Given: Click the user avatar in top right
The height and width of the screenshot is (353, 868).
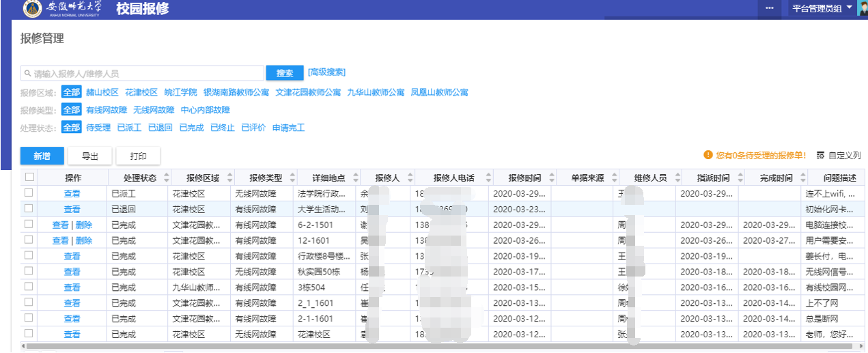Looking at the screenshot, I should [x=863, y=8].
